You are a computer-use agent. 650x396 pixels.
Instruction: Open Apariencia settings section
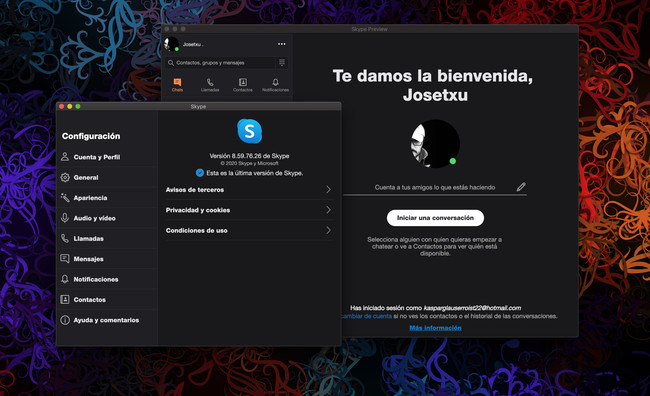point(107,197)
